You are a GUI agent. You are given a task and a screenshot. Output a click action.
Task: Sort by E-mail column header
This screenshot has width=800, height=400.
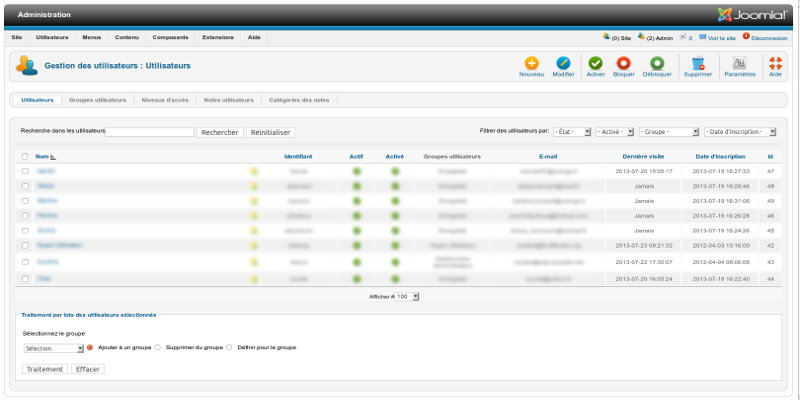coord(548,157)
